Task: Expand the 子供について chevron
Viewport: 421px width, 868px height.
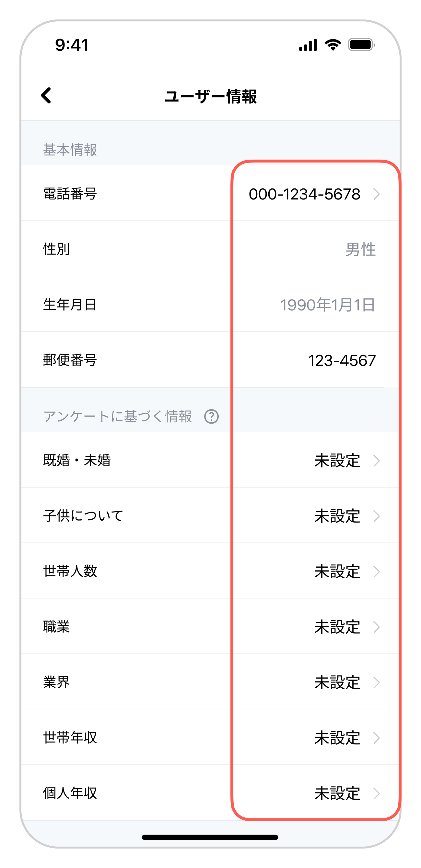Action: click(377, 516)
